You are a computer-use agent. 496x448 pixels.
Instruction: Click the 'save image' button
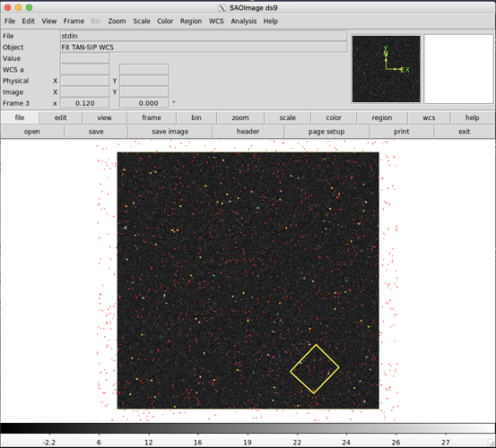[170, 132]
